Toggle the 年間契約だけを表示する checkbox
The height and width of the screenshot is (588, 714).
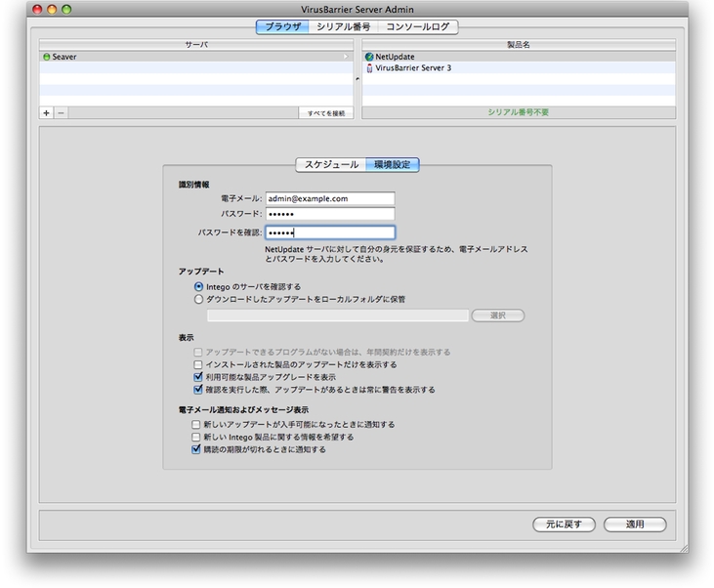click(197, 352)
